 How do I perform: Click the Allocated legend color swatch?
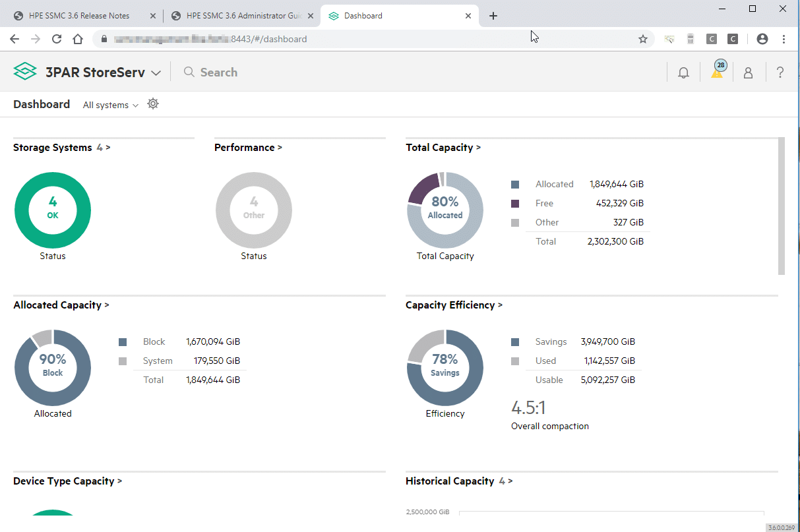click(x=515, y=185)
